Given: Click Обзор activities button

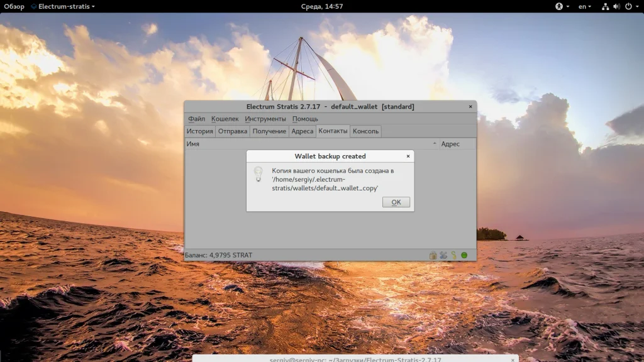Looking at the screenshot, I should [x=14, y=6].
